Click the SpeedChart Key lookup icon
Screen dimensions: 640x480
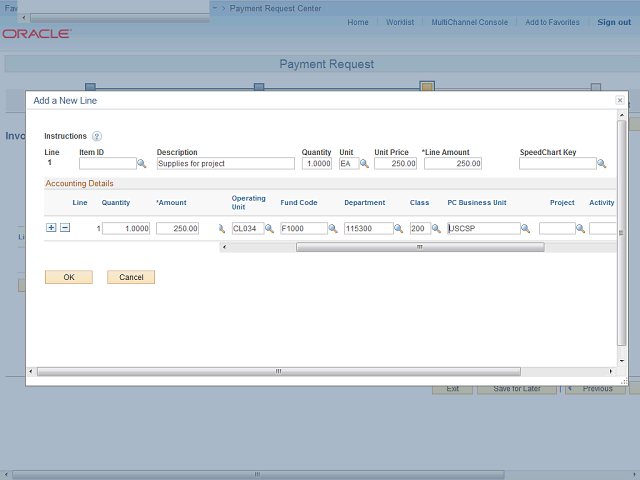(602, 163)
